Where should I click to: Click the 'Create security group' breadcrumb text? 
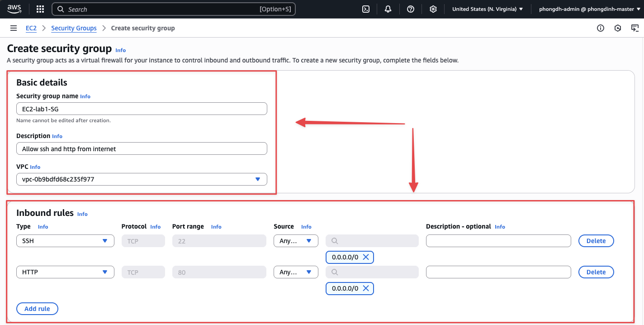(143, 28)
